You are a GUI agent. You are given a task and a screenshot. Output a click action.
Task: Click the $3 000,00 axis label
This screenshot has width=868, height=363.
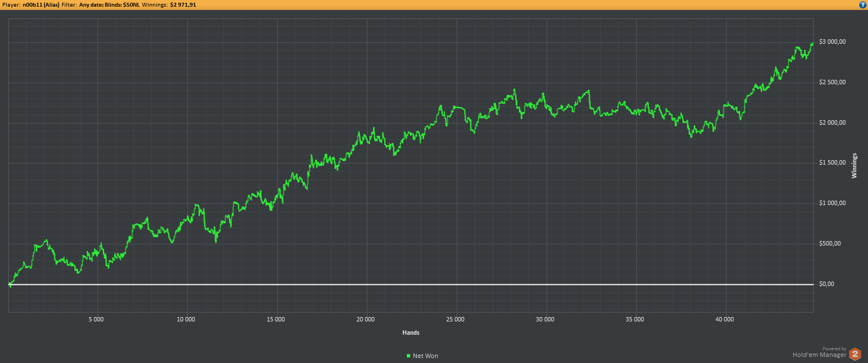(832, 42)
